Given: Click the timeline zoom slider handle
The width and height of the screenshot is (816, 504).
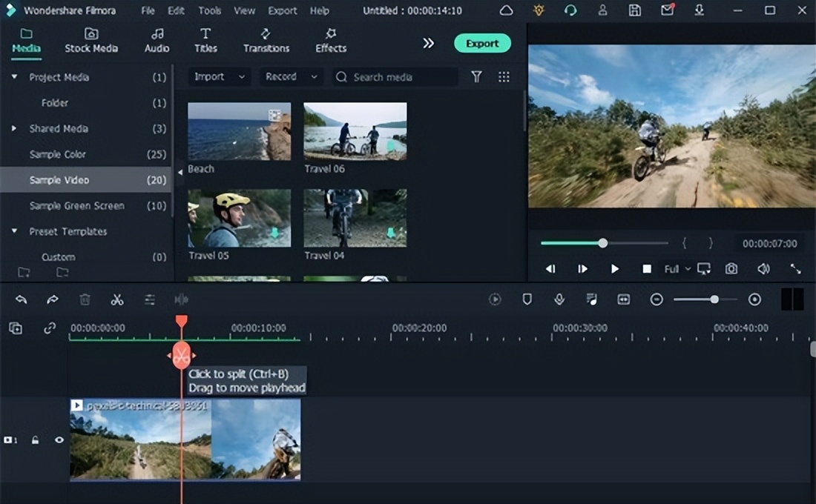Looking at the screenshot, I should (714, 299).
